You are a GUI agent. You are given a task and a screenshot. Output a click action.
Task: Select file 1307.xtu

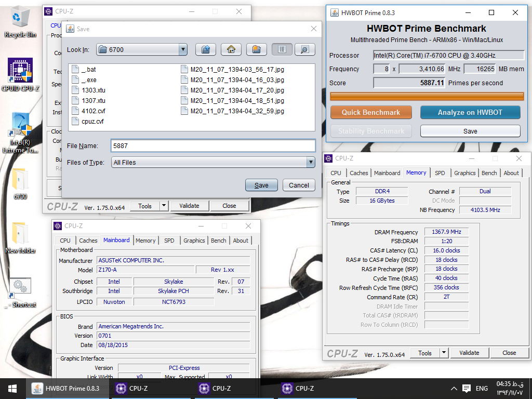89,101
